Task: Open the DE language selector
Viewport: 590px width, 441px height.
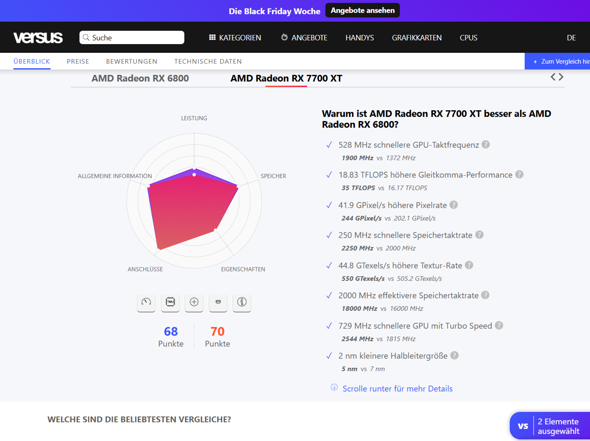Action: [571, 38]
